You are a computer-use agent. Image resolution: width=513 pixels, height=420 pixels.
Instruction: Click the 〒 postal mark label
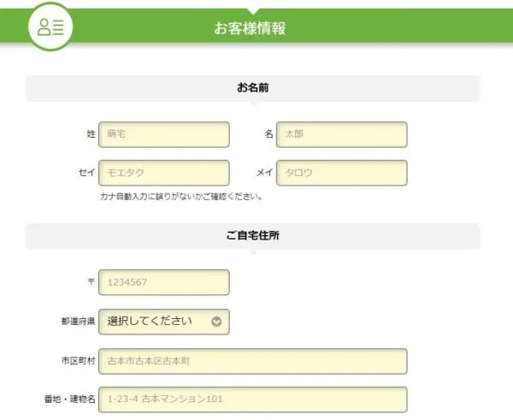[91, 282]
